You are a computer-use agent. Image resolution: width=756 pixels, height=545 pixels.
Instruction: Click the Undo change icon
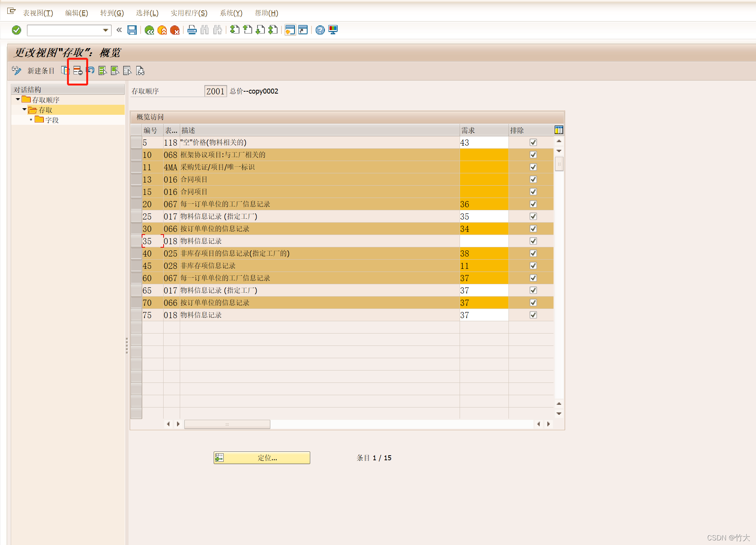91,70
